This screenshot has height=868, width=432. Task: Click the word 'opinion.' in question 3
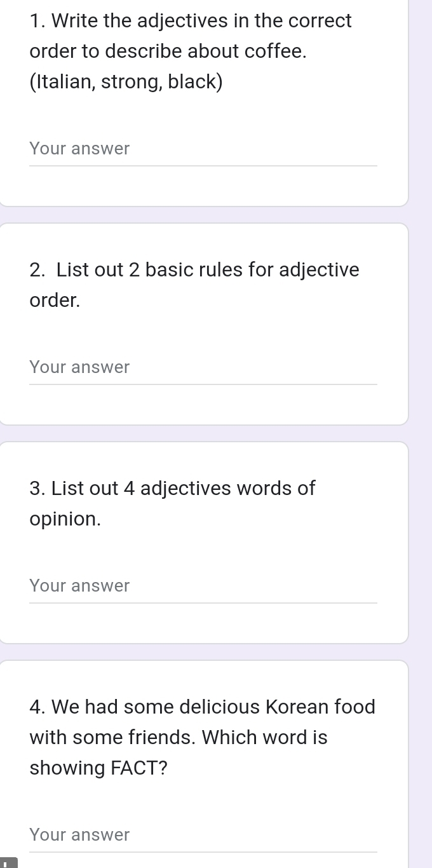pyautogui.click(x=65, y=520)
